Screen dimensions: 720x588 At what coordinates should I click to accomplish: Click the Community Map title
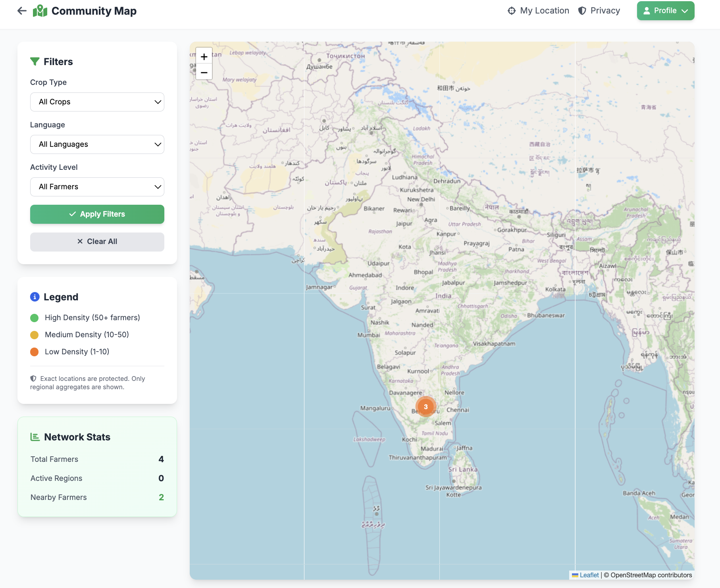tap(94, 11)
